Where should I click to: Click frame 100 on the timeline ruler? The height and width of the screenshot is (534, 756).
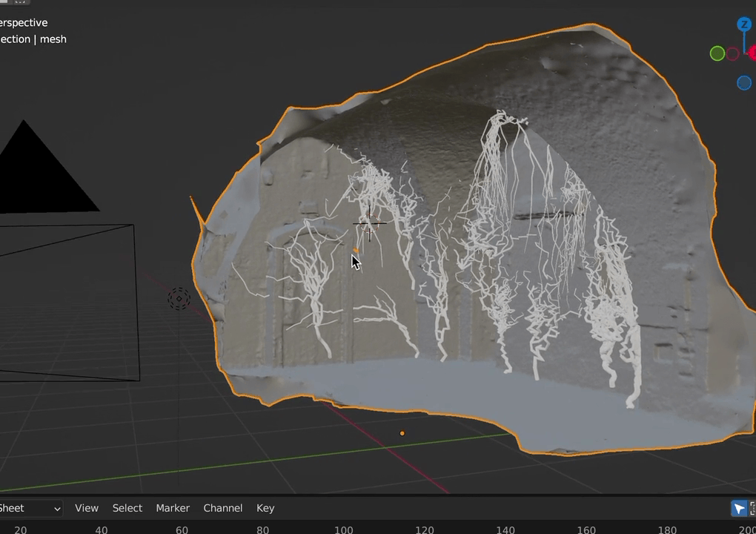344,530
